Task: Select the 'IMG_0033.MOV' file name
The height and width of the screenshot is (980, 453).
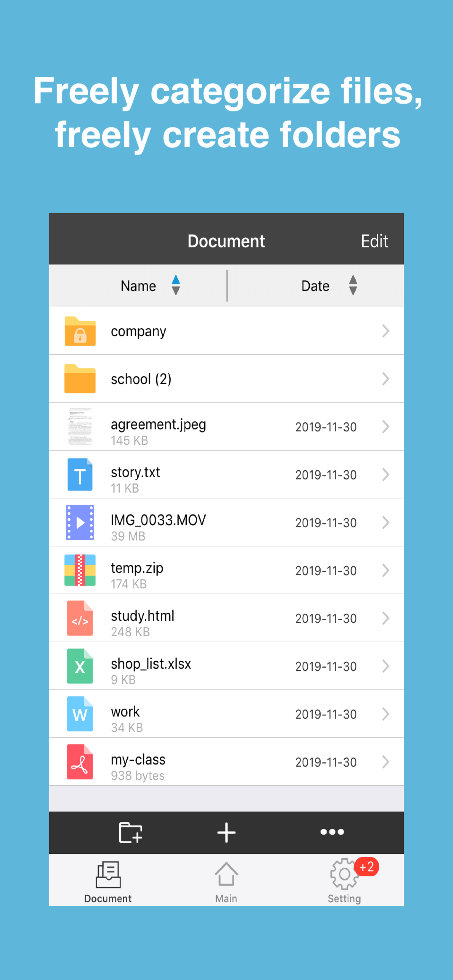Action: [158, 520]
